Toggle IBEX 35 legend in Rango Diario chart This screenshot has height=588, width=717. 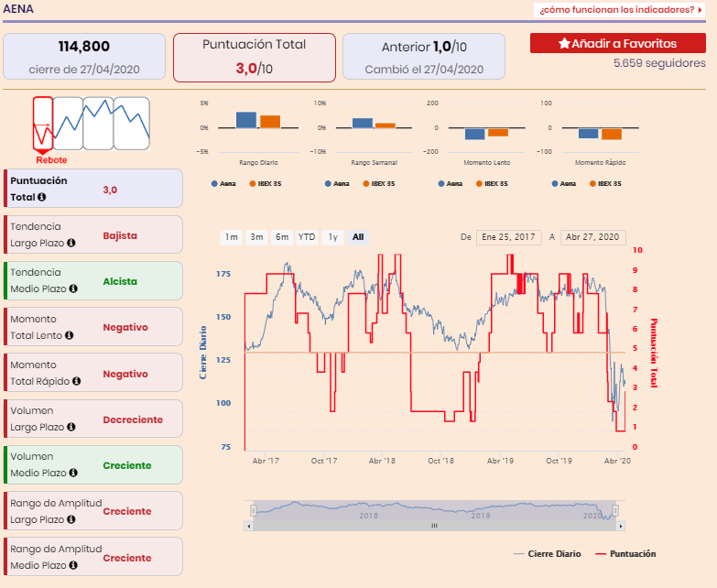[x=266, y=184]
